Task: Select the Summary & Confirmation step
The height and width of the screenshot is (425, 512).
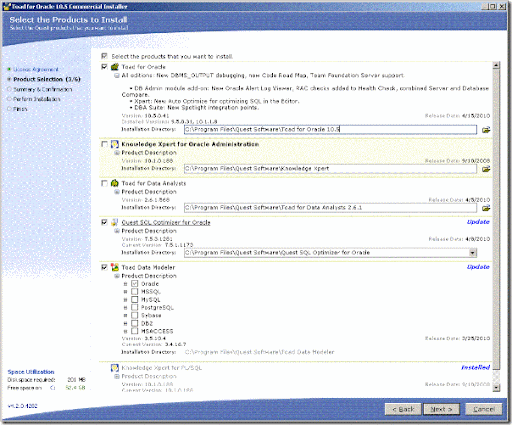Action: 42,89
